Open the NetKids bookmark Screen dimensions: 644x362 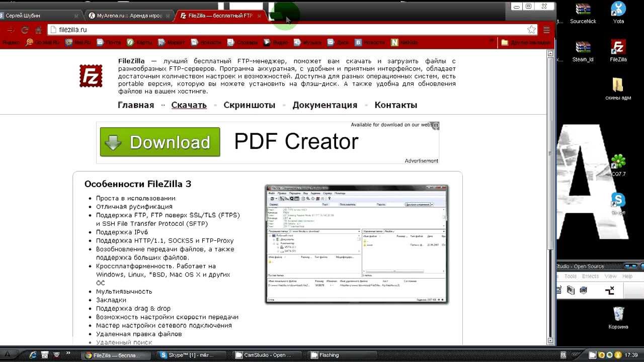[x=405, y=43]
